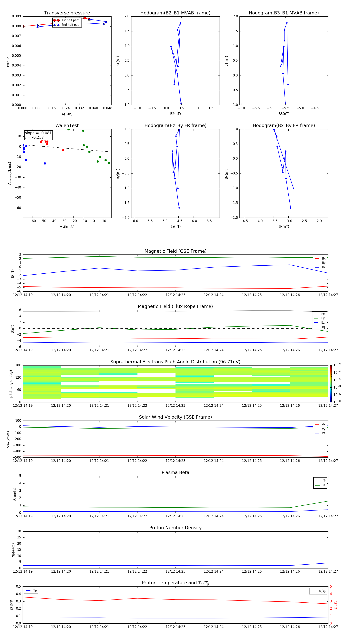Select the Tp legend entry
The height and width of the screenshot is (644, 351).
coord(31,591)
